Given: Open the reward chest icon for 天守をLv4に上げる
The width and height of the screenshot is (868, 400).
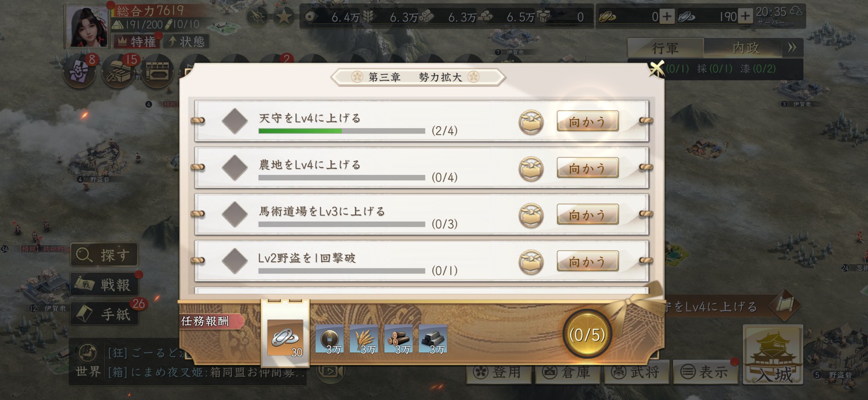Looking at the screenshot, I should pos(531,122).
